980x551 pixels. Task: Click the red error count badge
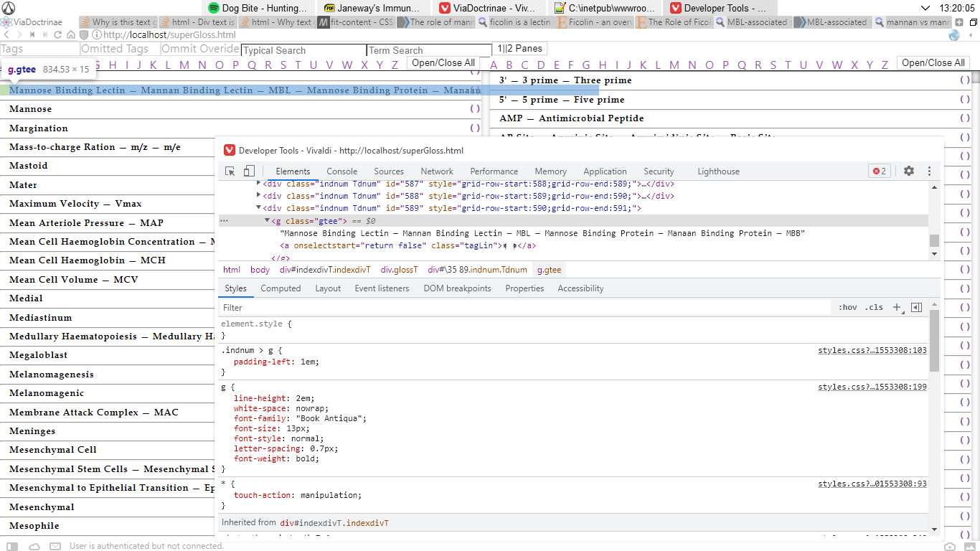point(879,171)
